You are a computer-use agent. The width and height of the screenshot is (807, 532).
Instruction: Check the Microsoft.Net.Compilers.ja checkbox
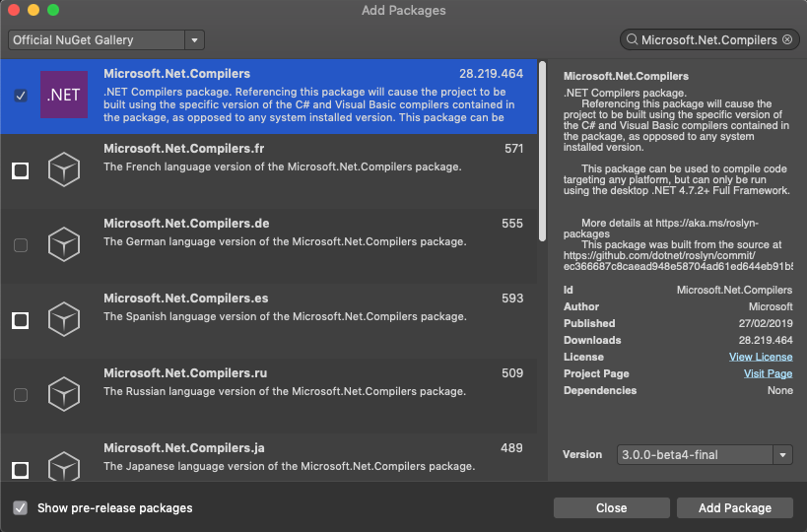pos(20,470)
